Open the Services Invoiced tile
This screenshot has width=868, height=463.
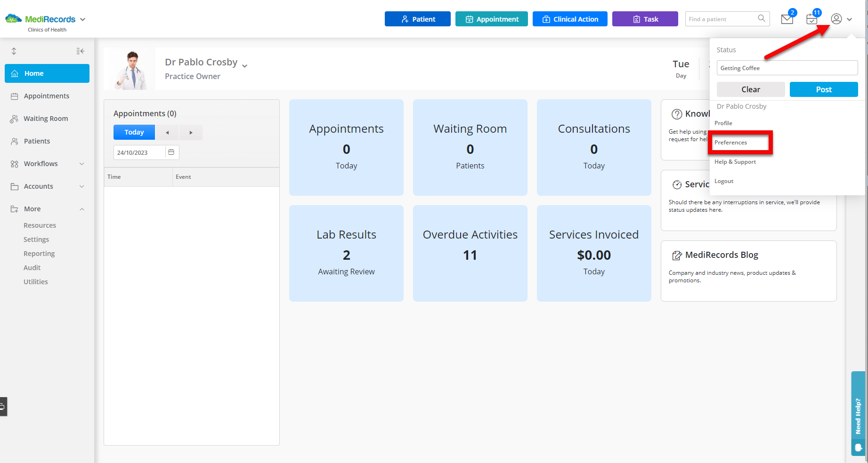pos(594,253)
